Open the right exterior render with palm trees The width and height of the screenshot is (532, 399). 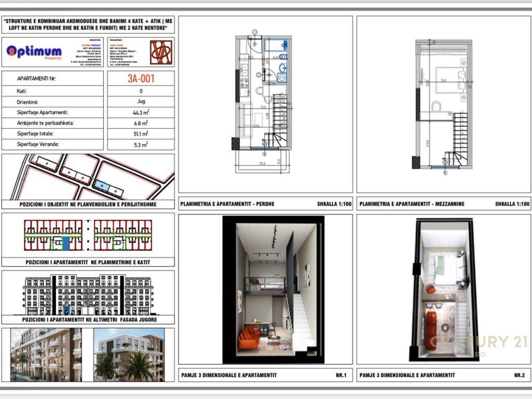pos(129,355)
